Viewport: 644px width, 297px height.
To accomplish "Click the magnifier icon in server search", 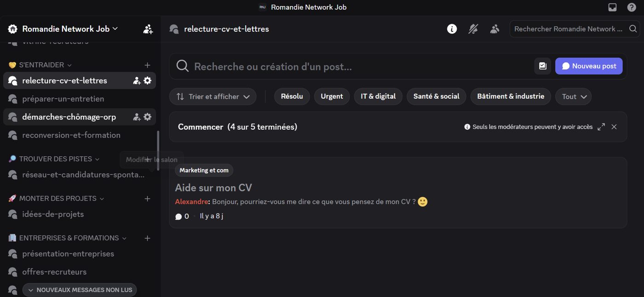I will (633, 29).
